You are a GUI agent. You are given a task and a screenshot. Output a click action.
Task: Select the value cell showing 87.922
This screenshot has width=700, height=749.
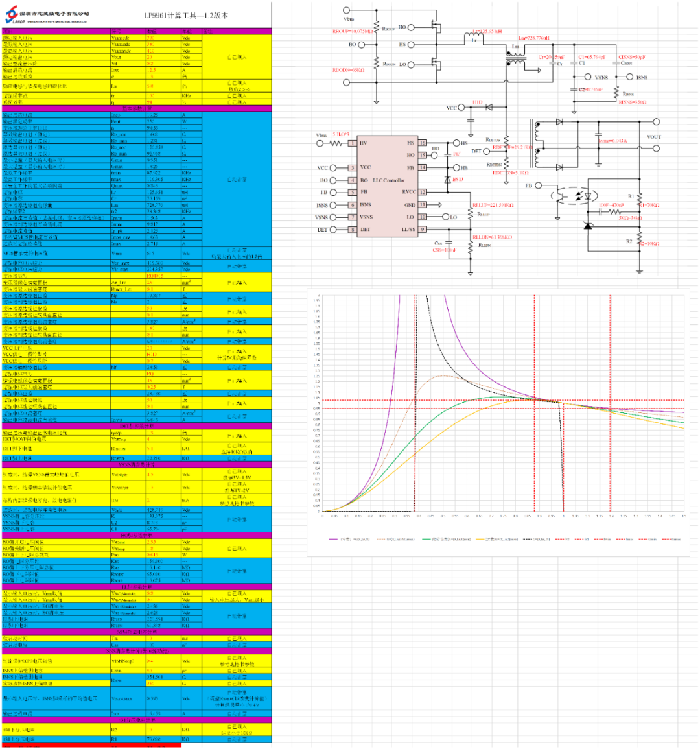(x=163, y=173)
